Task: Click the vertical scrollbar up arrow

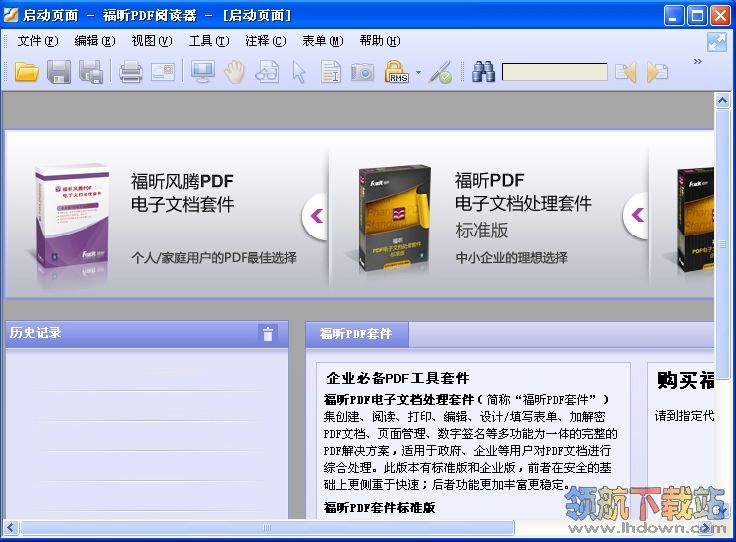Action: pos(722,100)
